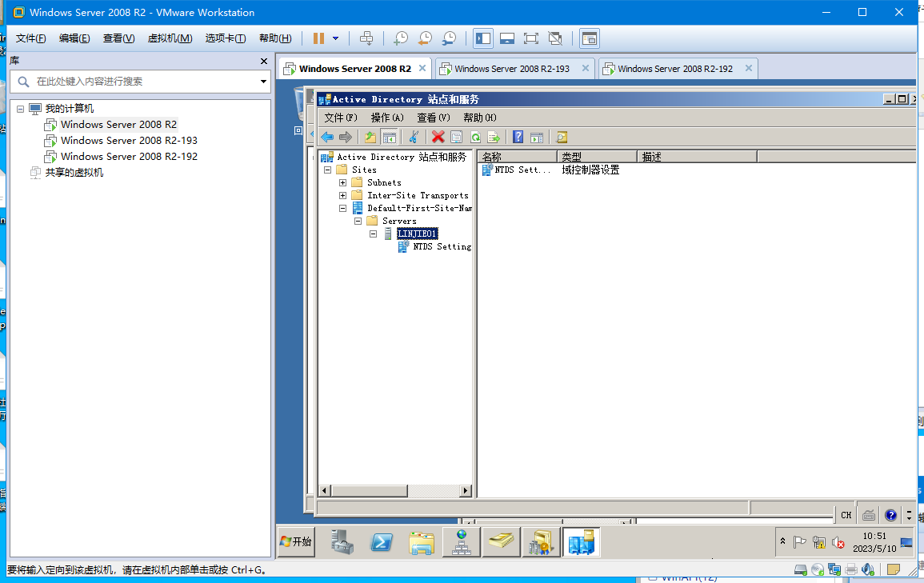Select Windows Server 2008 R2-193 in library
Image resolution: width=924 pixels, height=583 pixels.
[129, 141]
